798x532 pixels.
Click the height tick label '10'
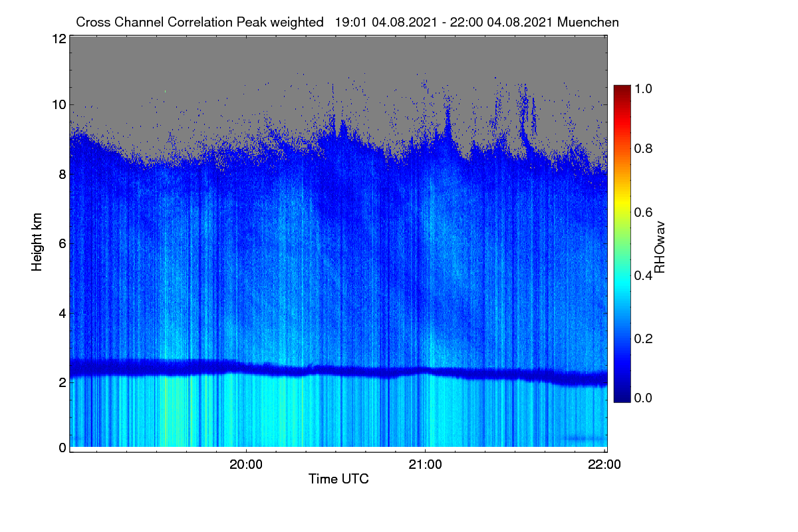coord(59,104)
